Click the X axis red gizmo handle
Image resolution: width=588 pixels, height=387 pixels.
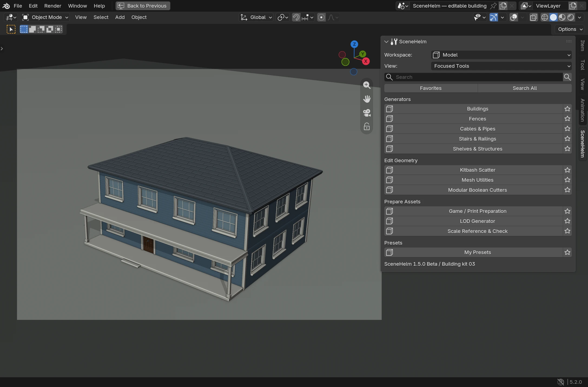(366, 61)
